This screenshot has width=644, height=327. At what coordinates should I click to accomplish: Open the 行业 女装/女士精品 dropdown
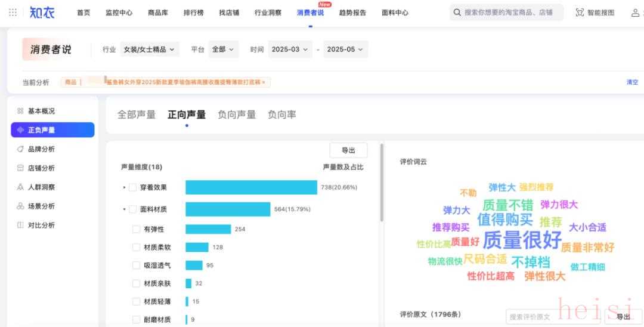point(149,50)
